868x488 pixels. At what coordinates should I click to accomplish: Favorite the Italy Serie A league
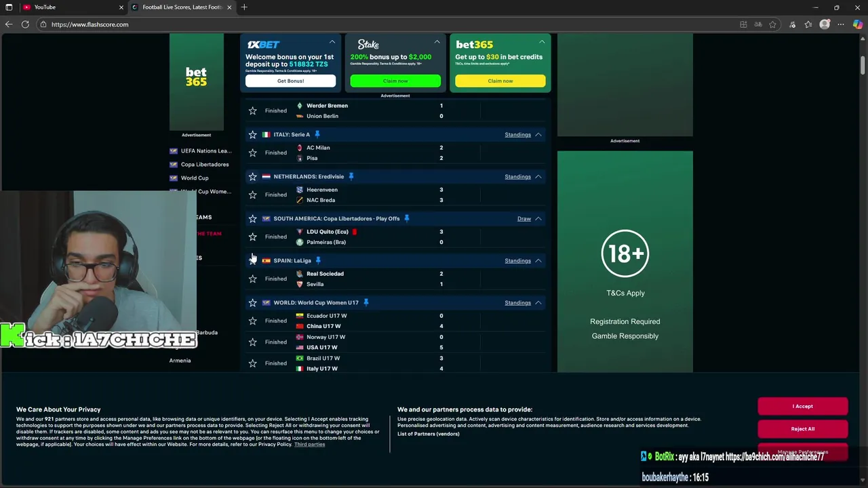pos(252,134)
